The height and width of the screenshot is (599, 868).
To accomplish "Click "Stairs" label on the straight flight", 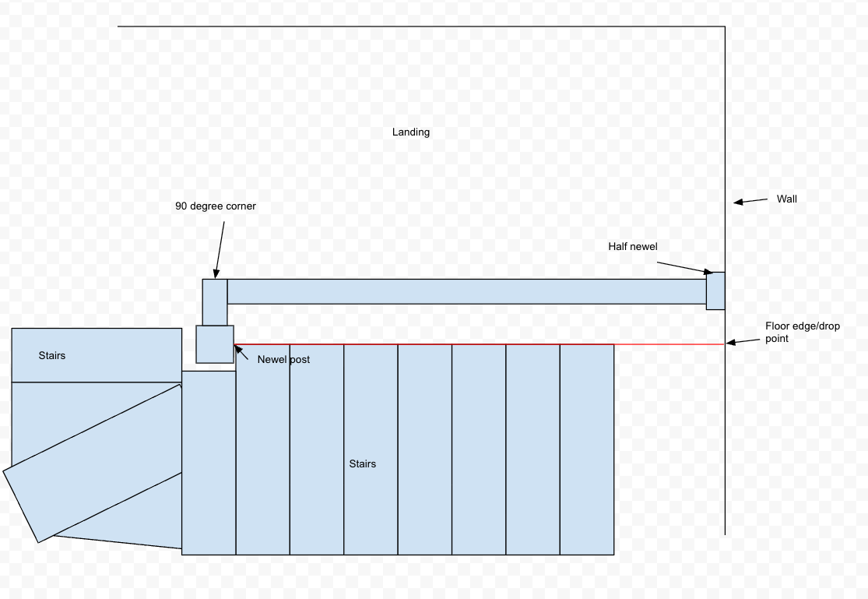I will click(363, 463).
